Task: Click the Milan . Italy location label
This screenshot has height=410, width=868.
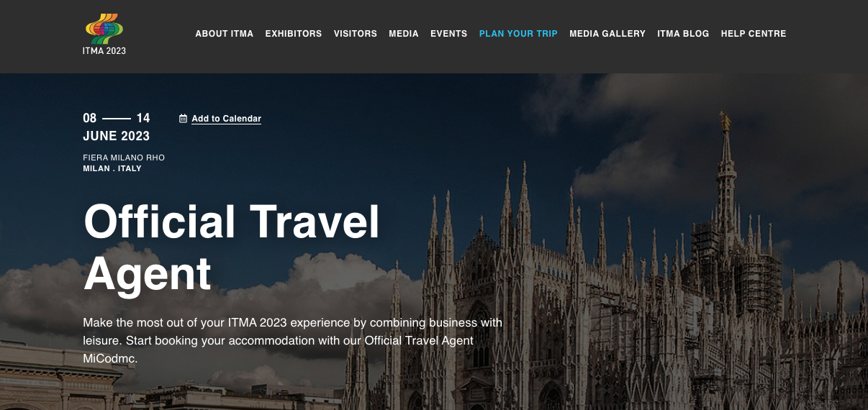Action: click(x=112, y=168)
